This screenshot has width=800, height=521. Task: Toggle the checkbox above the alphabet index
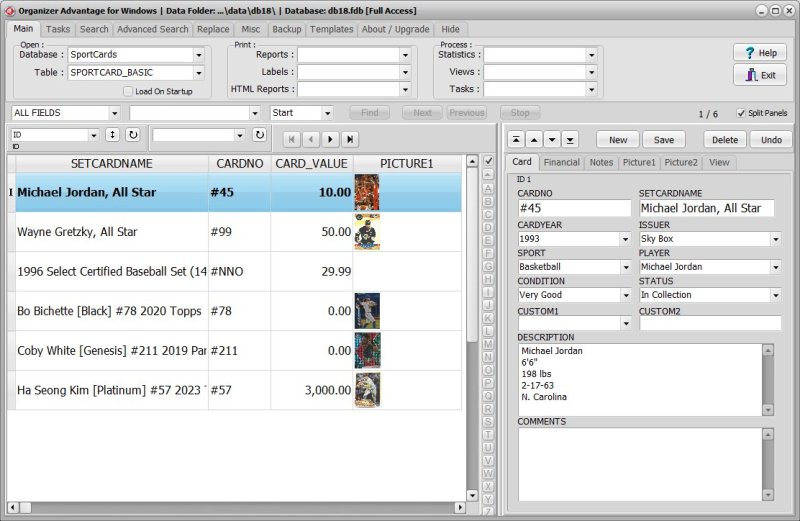click(x=488, y=162)
